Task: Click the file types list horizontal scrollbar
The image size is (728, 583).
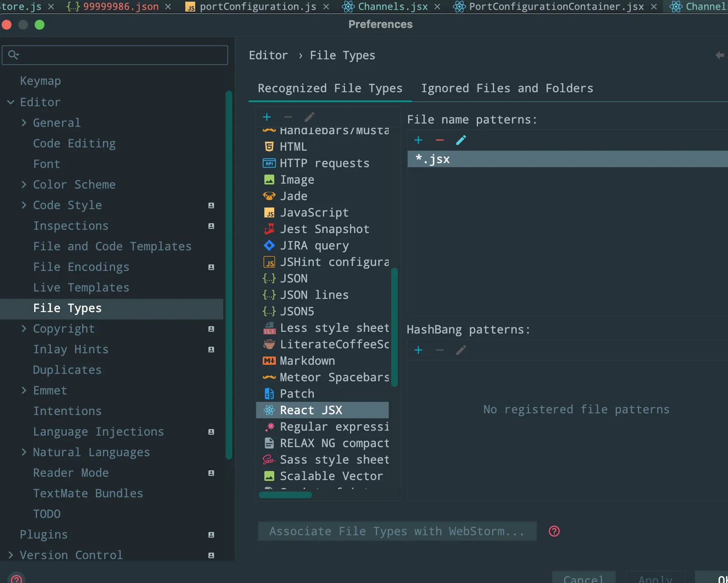Action: pos(285,495)
